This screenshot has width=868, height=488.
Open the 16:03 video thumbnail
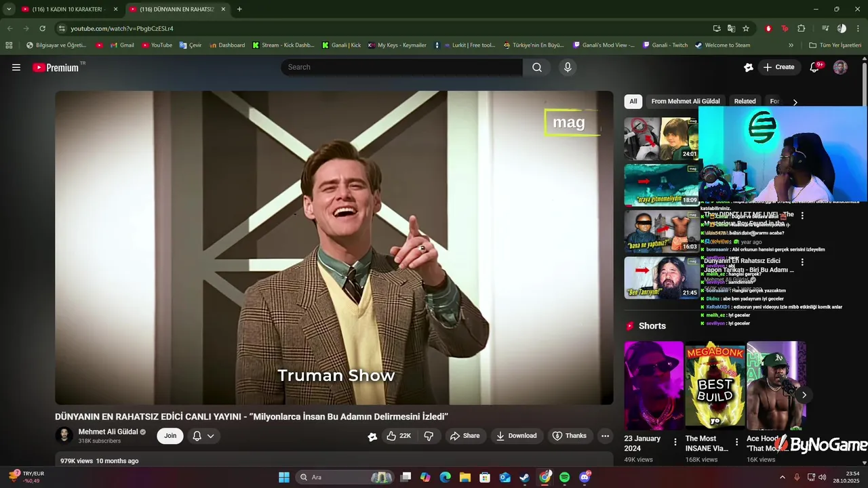point(661,231)
